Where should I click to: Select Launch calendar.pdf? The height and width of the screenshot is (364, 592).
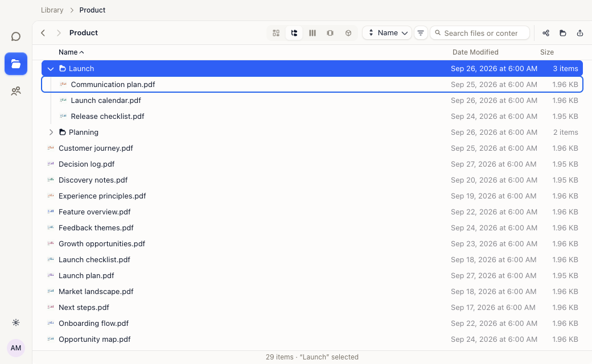coord(313,100)
